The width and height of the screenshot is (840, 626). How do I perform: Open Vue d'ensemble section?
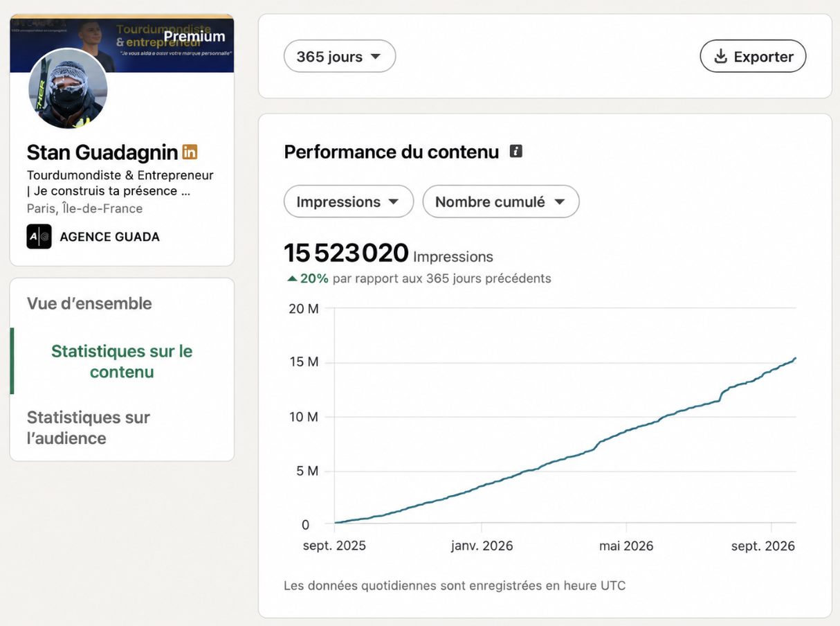tap(89, 303)
